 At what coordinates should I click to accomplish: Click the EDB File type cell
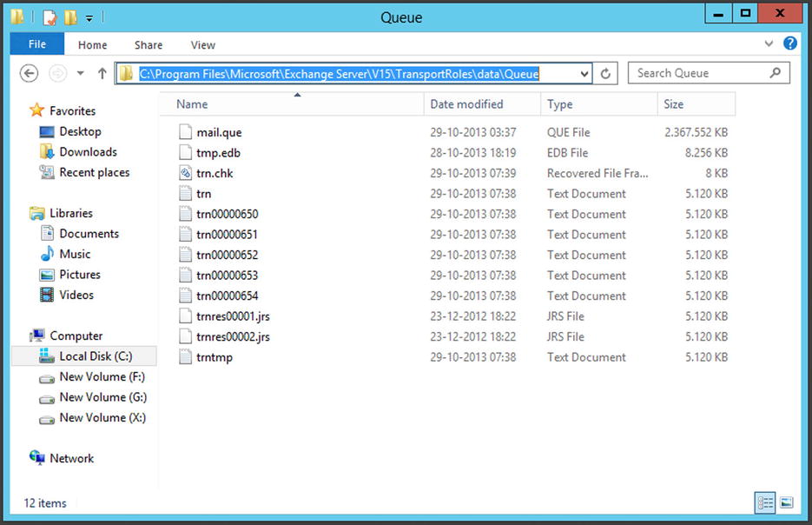[567, 152]
